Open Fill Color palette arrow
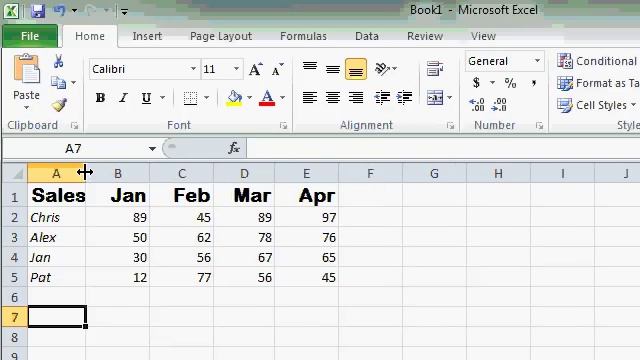640x360 pixels. 249,98
